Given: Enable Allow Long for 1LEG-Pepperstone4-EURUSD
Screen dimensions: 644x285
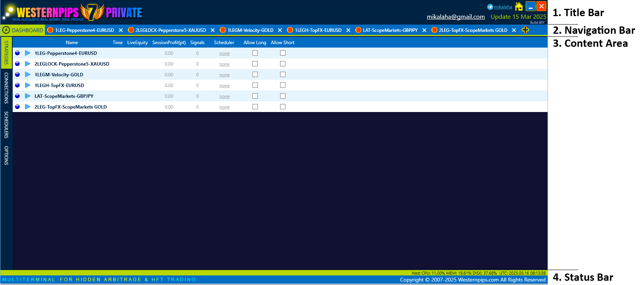Looking at the screenshot, I should point(255,53).
